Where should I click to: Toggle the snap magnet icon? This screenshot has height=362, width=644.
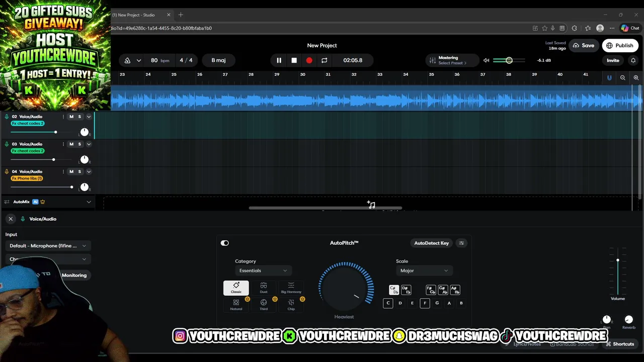coord(609,77)
